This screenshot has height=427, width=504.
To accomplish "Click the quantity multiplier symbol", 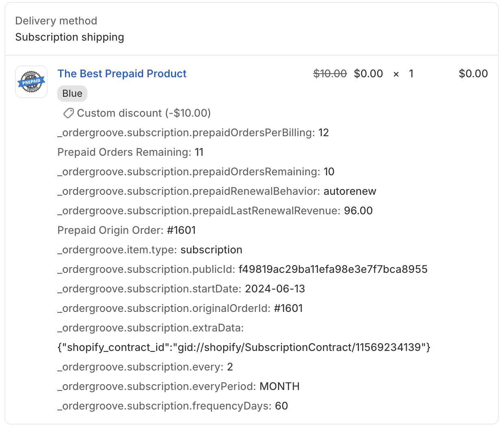I will [x=396, y=74].
